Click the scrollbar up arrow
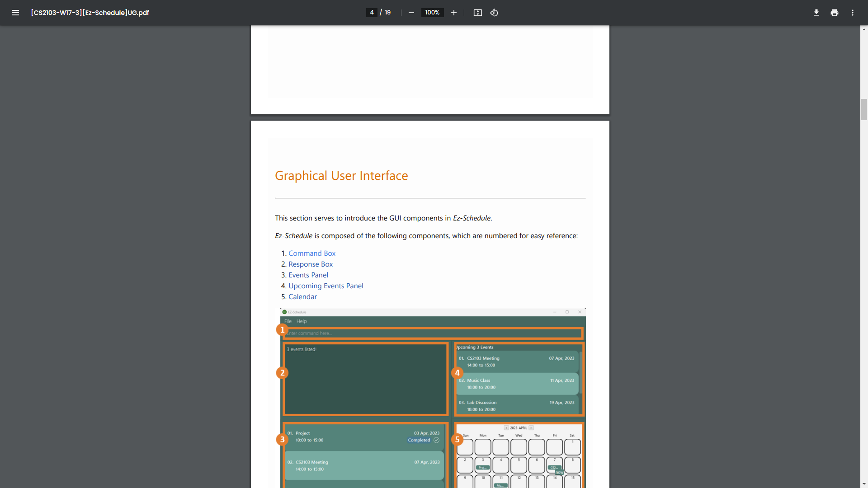 pos(864,29)
